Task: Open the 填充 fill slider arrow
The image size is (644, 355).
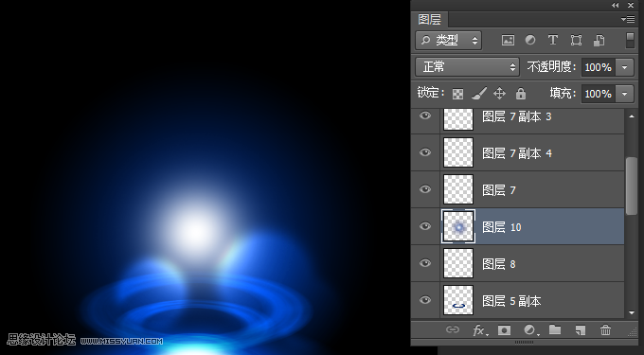Action: click(625, 94)
